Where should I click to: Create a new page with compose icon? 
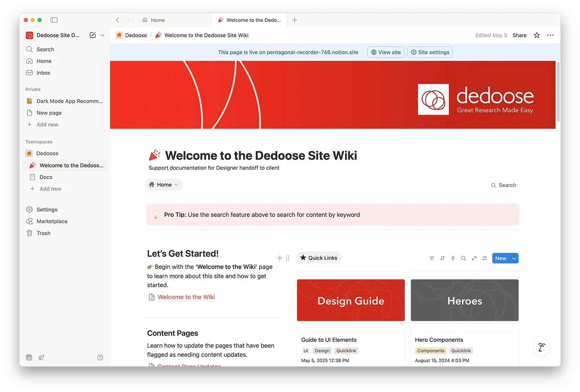93,35
